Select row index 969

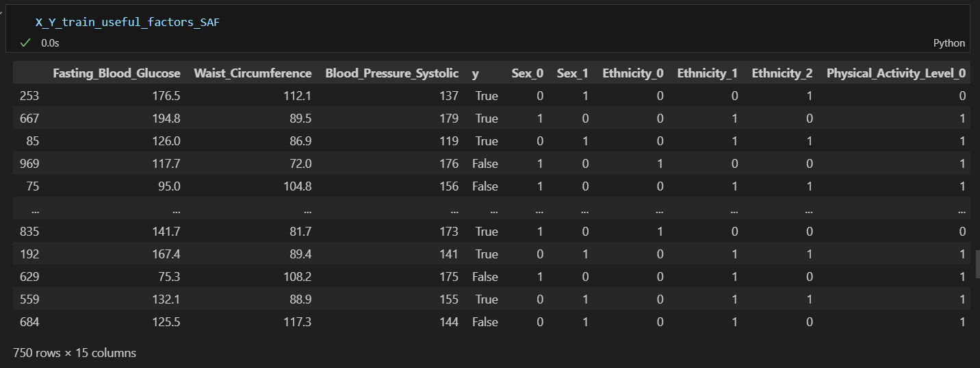point(29,164)
